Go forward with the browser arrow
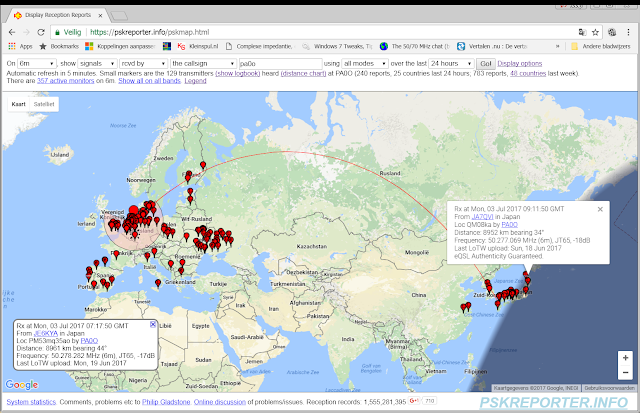 27,32
